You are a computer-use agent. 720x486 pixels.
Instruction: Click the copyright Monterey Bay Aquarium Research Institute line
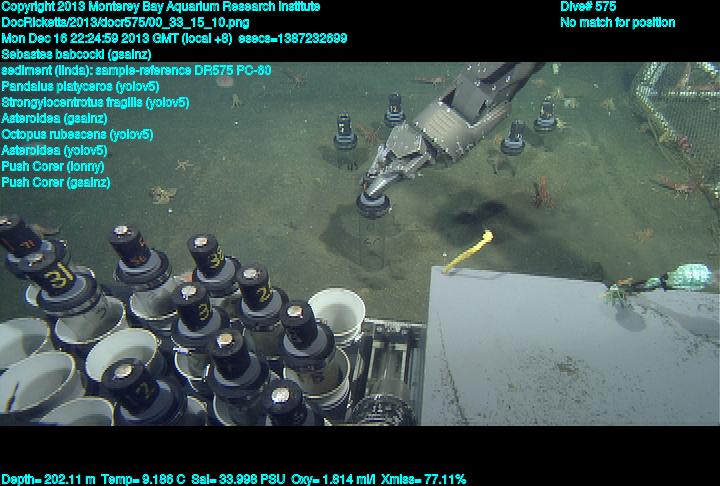click(x=161, y=7)
